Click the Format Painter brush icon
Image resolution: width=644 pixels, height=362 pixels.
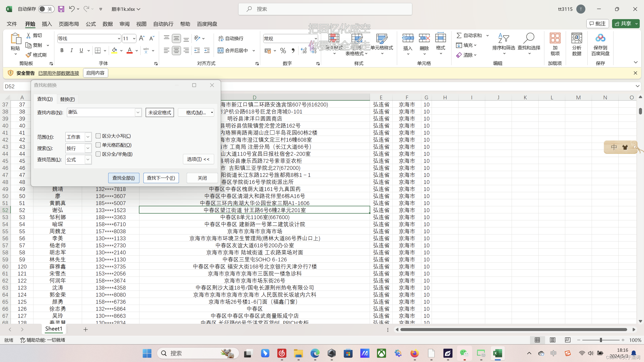(29, 55)
